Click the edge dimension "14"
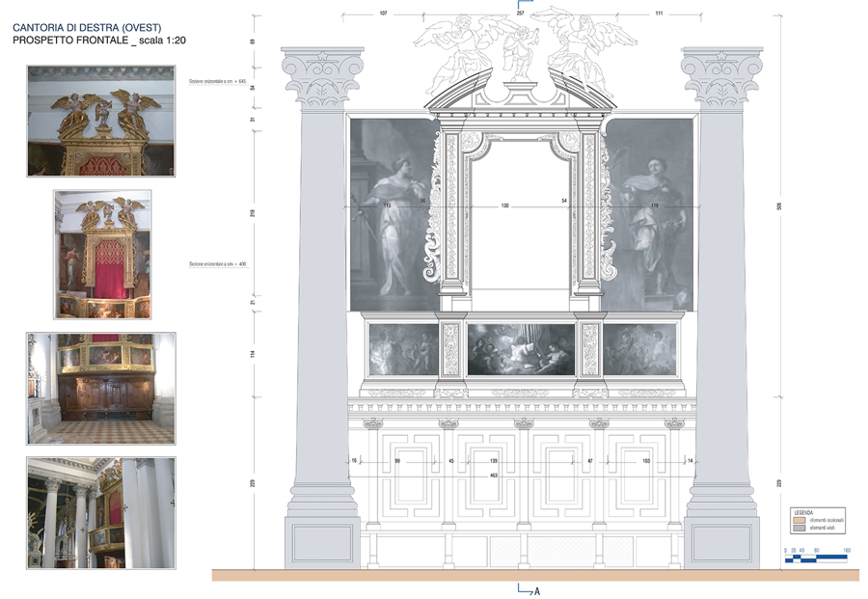Image resolution: width=868 pixels, height=599 pixels. 690,461
